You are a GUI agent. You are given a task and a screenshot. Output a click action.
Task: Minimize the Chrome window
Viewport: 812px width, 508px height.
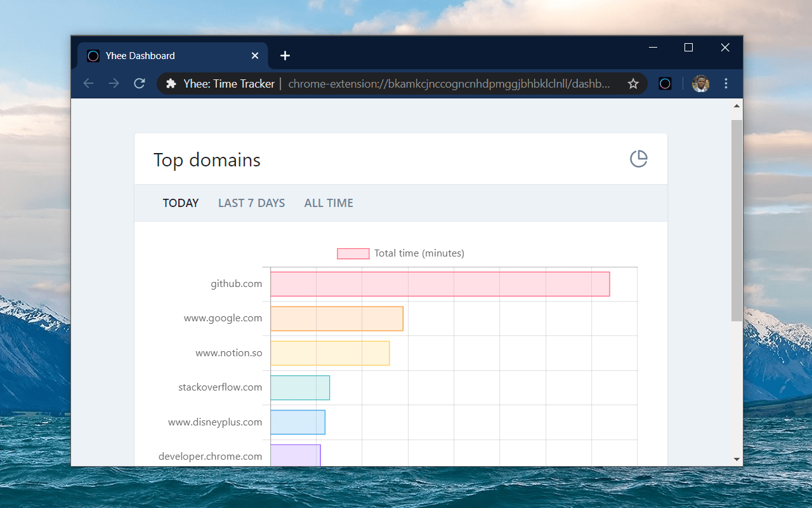pos(652,48)
